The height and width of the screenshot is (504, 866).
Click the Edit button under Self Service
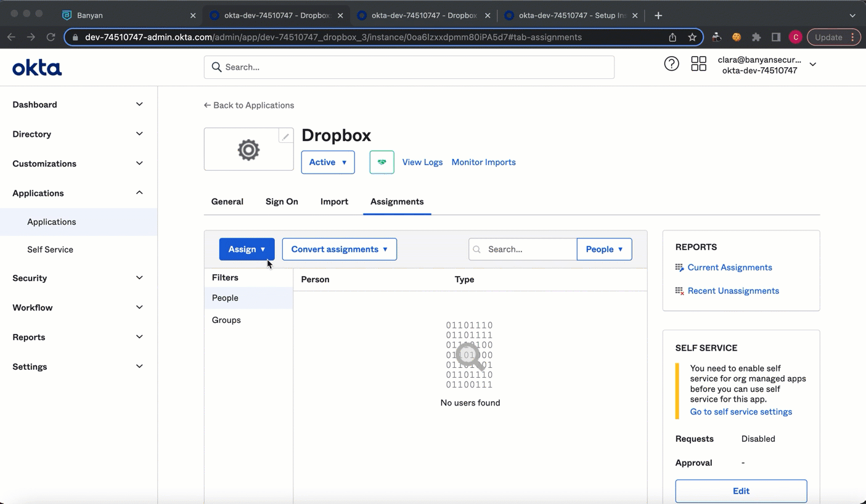741,491
